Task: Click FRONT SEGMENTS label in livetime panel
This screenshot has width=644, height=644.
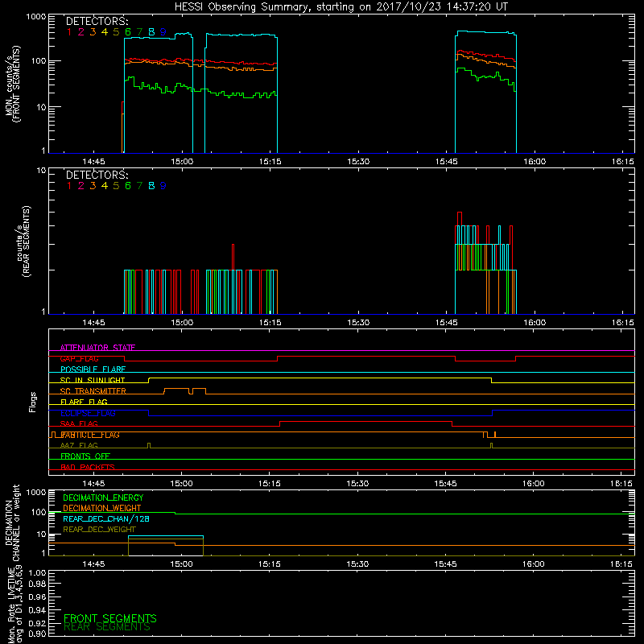Action: click(x=110, y=618)
